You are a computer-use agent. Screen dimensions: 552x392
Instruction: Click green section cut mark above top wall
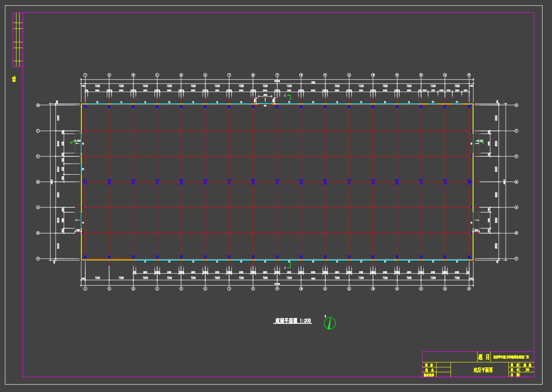pos(289,97)
